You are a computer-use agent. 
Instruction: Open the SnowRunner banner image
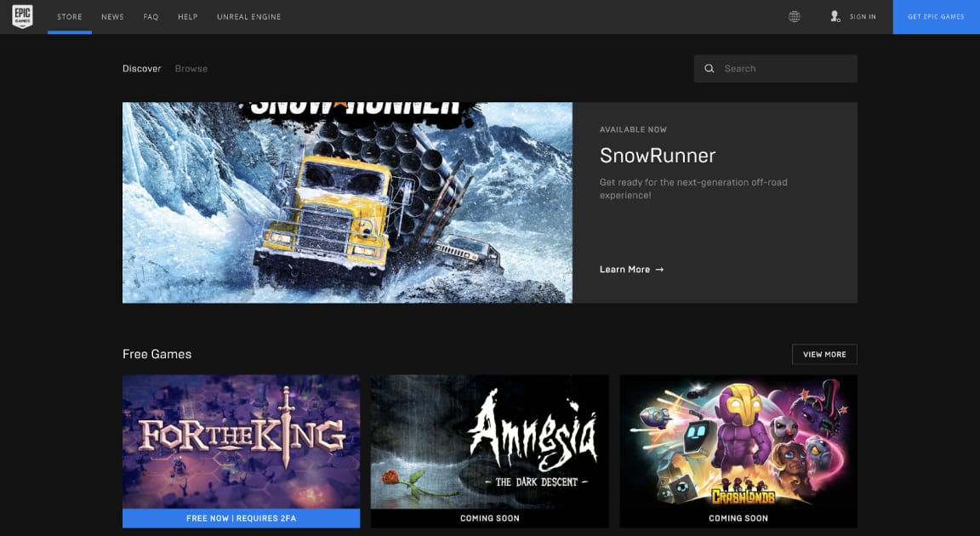coord(347,202)
